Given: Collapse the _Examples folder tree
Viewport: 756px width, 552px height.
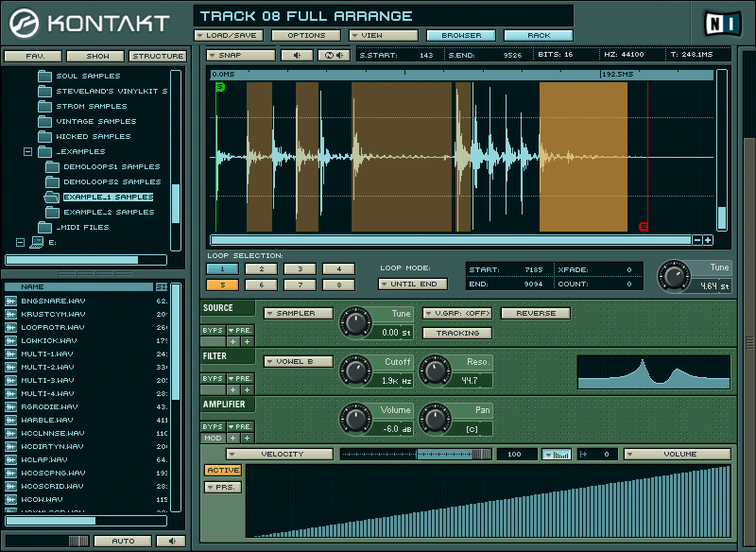Looking at the screenshot, I should [x=27, y=151].
